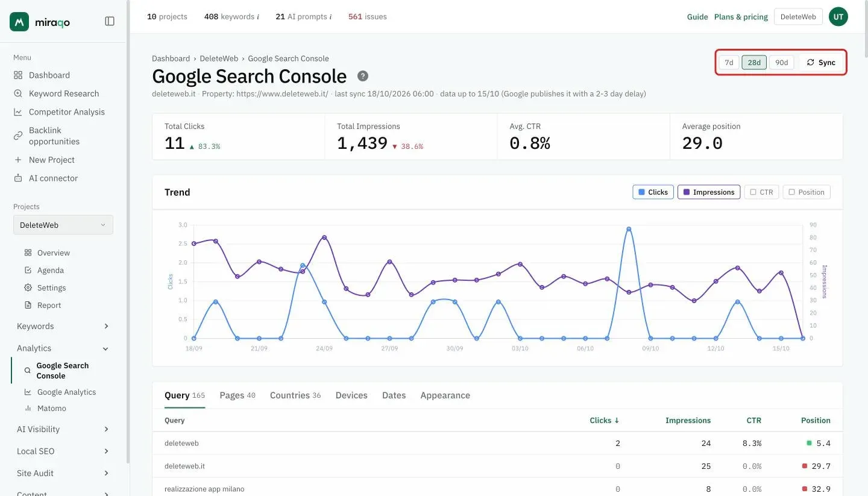
Task: Select the 28d date range
Action: point(754,63)
